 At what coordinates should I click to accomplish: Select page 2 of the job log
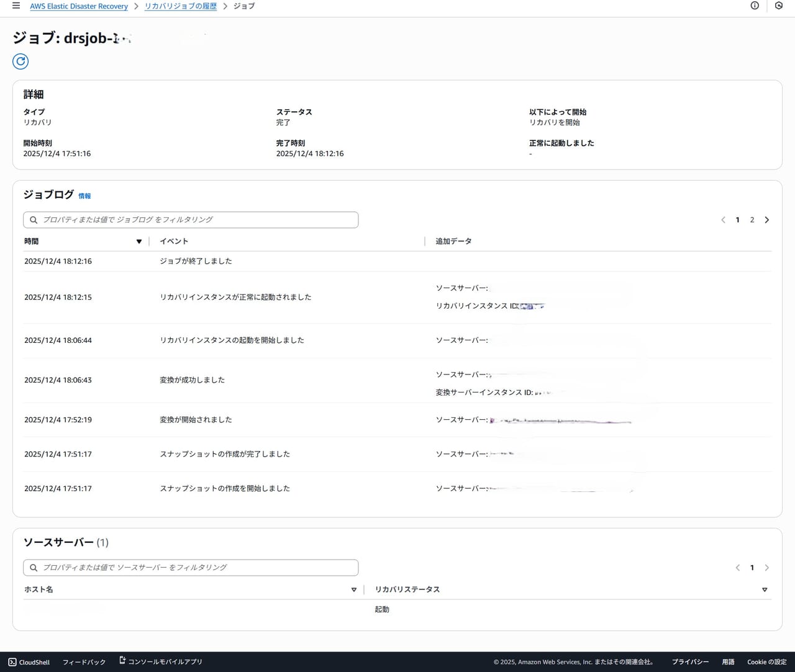[x=752, y=220]
